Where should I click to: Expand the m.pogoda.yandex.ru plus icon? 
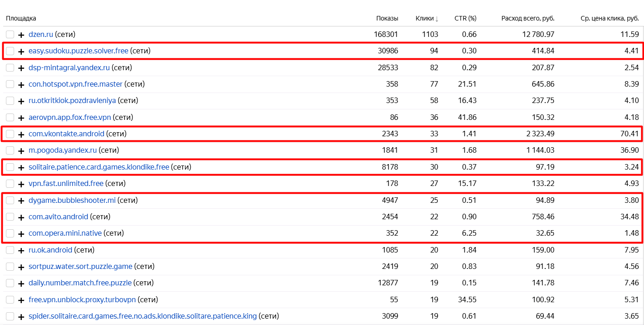21,150
